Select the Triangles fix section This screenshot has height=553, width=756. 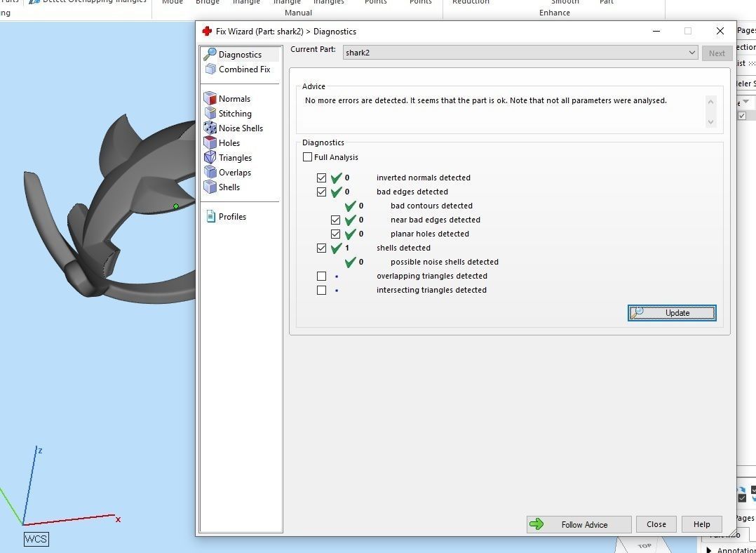click(x=235, y=158)
